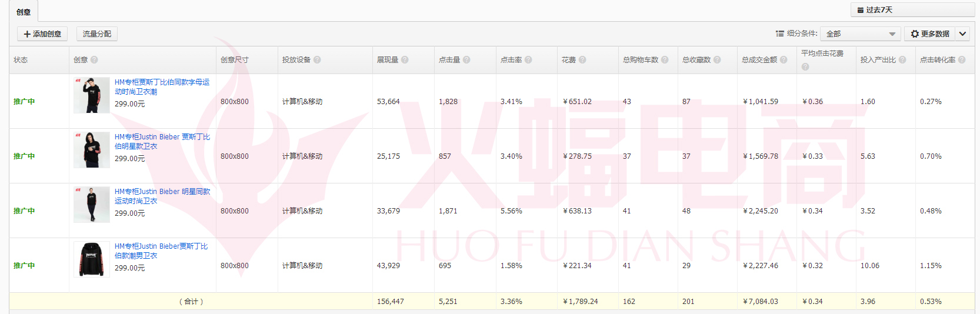Click help icon next to 投入产出比 header

click(x=902, y=60)
